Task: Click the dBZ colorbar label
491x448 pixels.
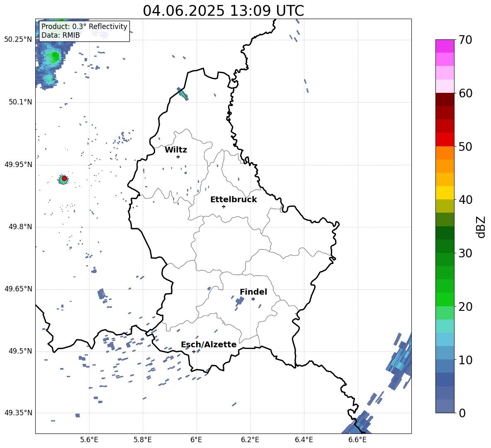Action: pos(481,227)
